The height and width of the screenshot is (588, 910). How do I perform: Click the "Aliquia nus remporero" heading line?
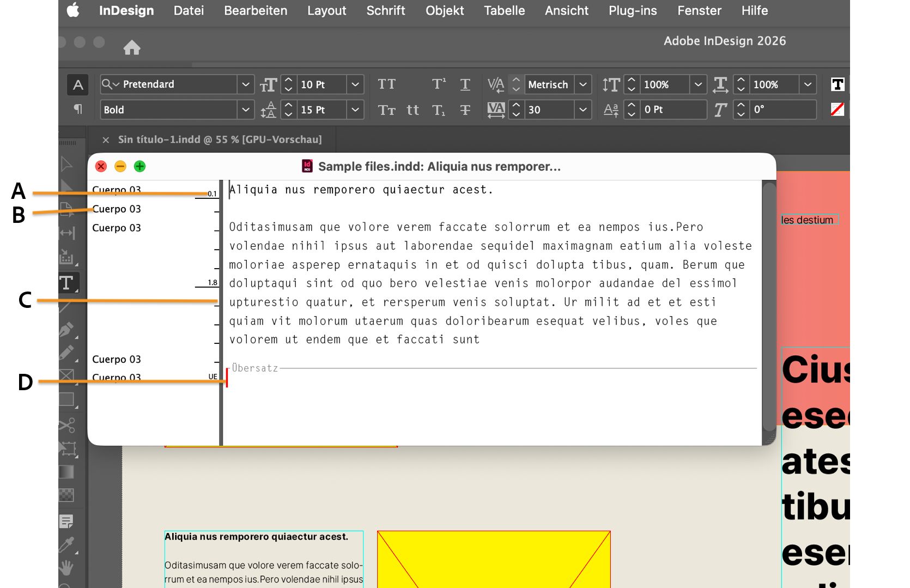pos(361,190)
